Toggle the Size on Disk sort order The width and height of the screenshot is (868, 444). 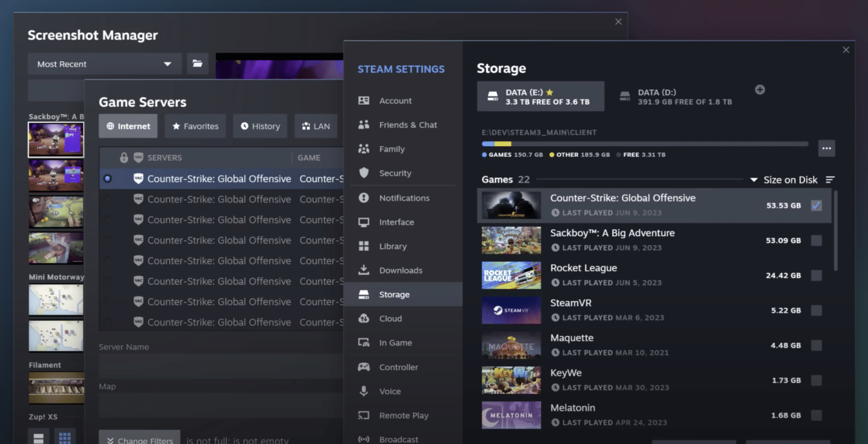point(830,180)
